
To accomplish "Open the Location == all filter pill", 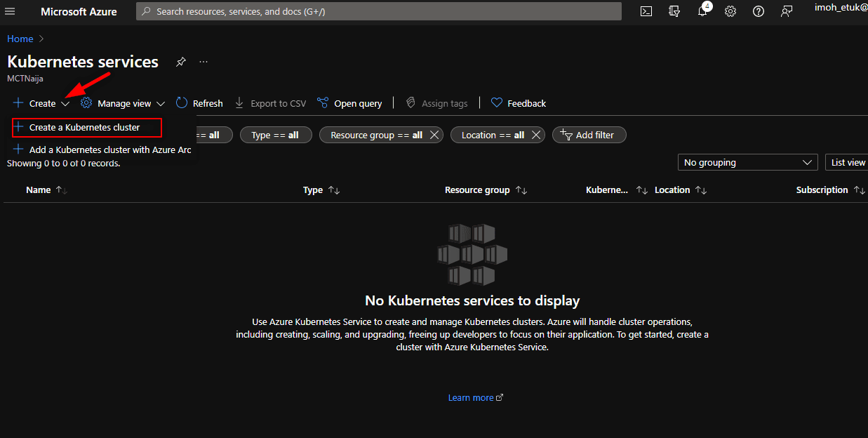I will pos(498,135).
